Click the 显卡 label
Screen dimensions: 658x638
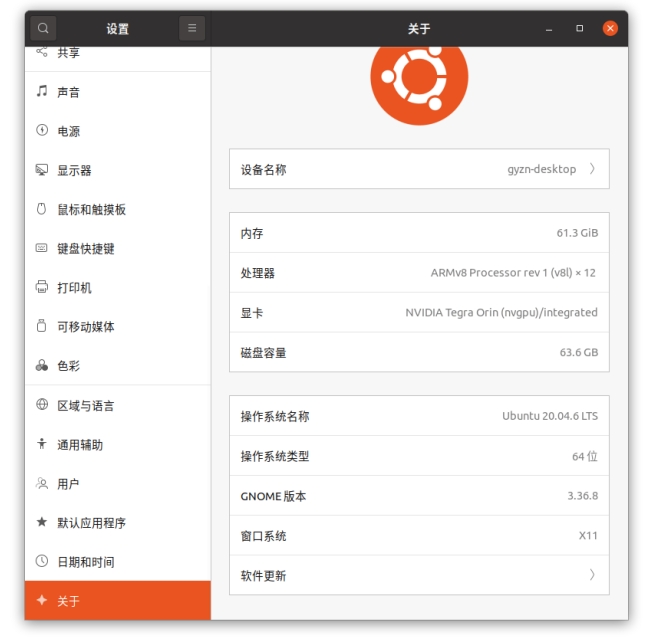pyautogui.click(x=252, y=313)
